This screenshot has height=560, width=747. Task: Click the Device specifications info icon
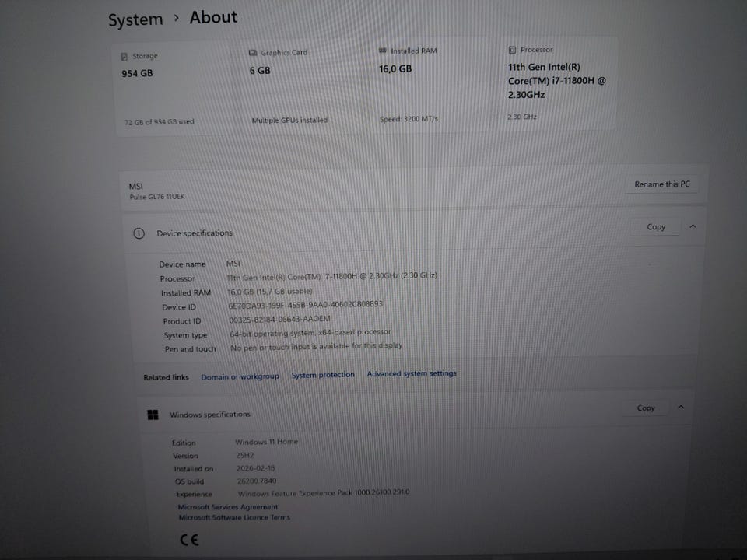(139, 233)
